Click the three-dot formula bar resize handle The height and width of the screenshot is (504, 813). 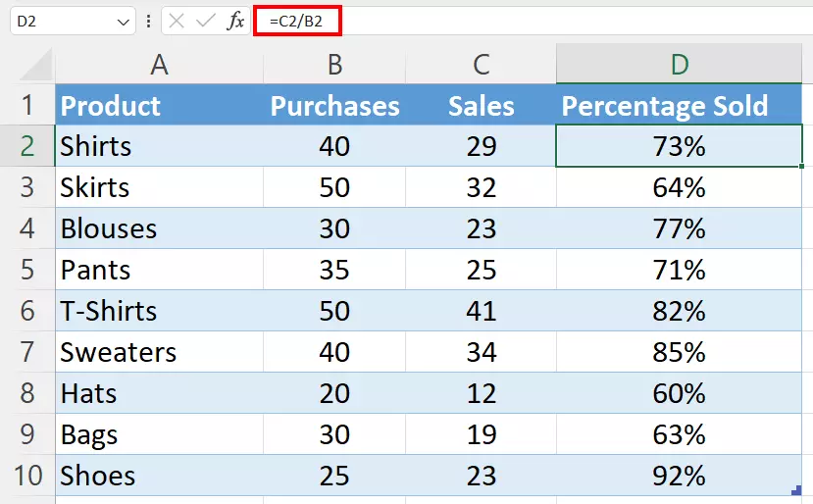[149, 21]
